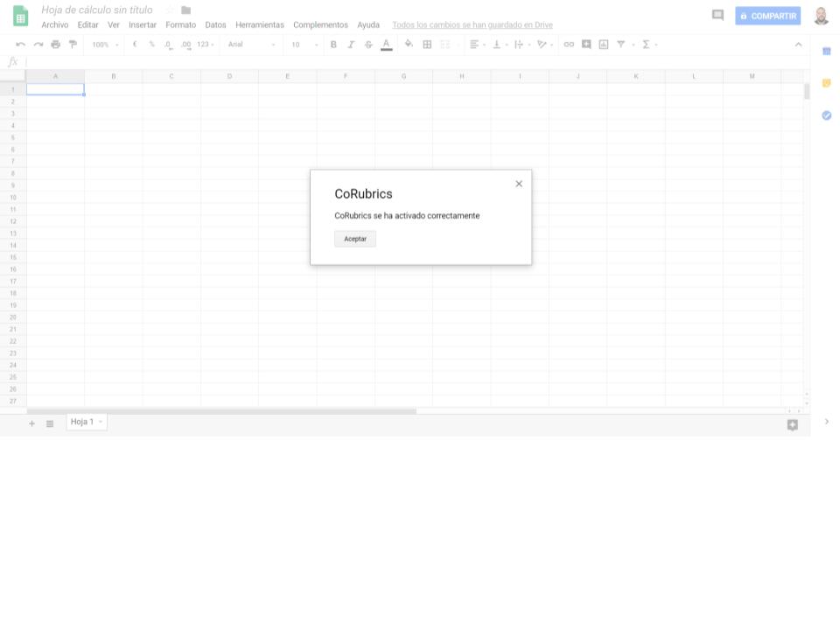The height and width of the screenshot is (630, 840).
Task: Click the COMPARTIR share button
Action: 768,16
